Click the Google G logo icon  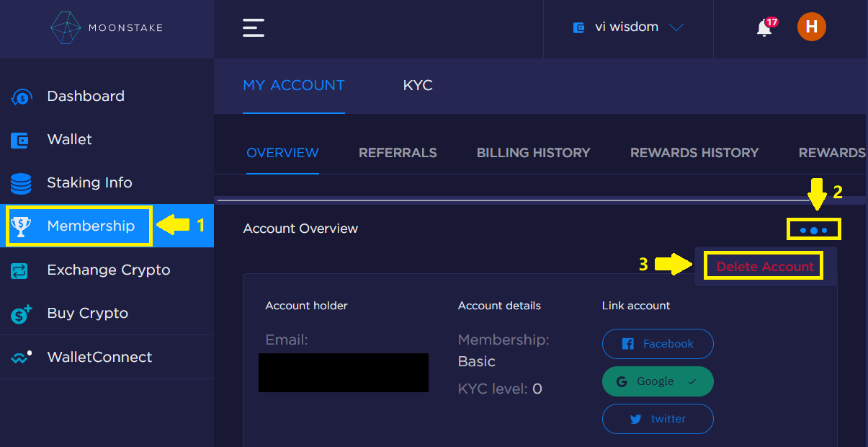tap(622, 381)
